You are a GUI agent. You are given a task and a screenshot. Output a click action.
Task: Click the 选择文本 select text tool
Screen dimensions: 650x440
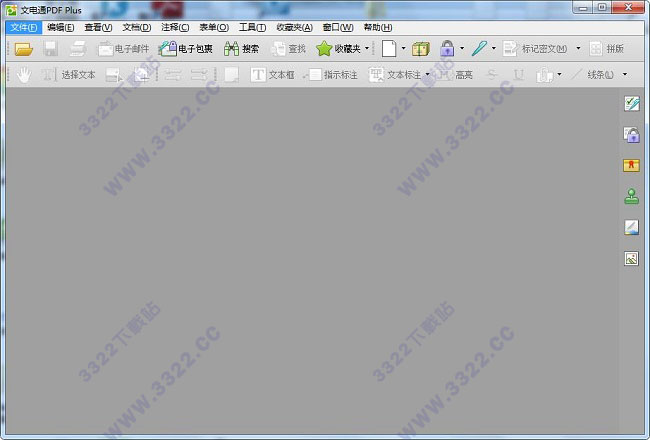pos(68,75)
